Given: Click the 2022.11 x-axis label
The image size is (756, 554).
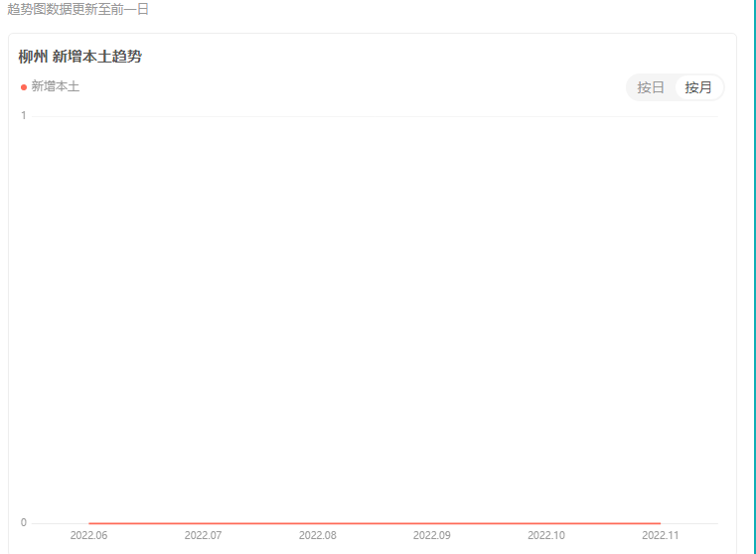Looking at the screenshot, I should [x=661, y=535].
